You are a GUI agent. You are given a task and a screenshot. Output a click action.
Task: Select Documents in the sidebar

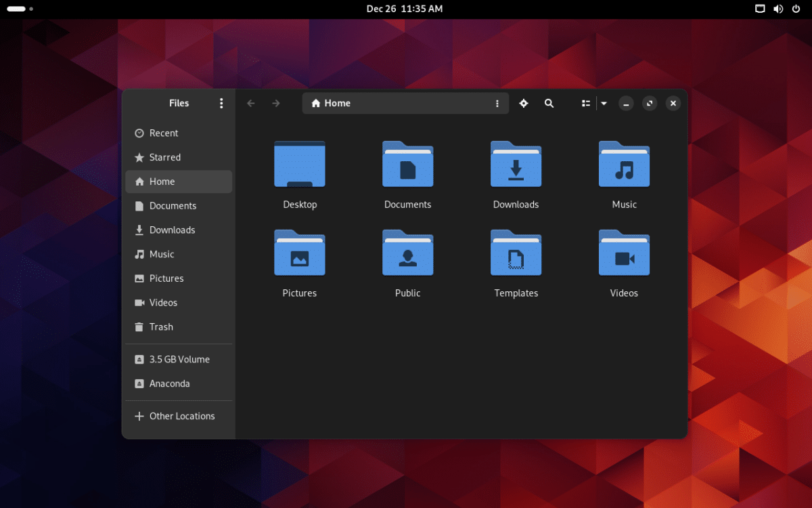pos(173,205)
